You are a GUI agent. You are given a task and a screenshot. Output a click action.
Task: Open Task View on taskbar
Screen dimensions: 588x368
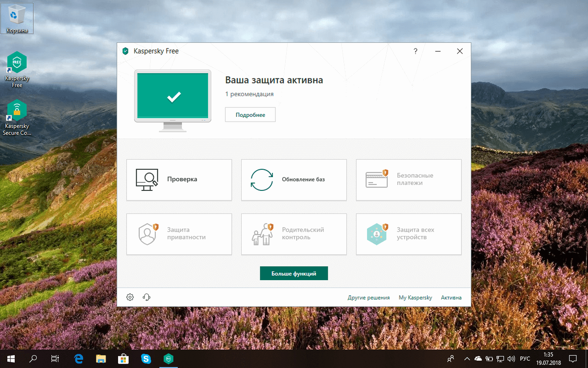click(x=55, y=359)
